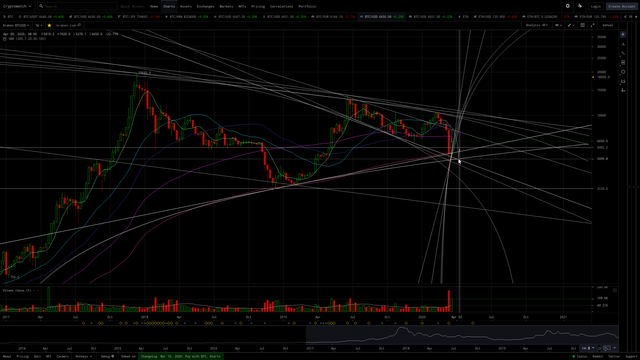Open the Correlations menu item
Screen dimensions: 640x360
281,7
